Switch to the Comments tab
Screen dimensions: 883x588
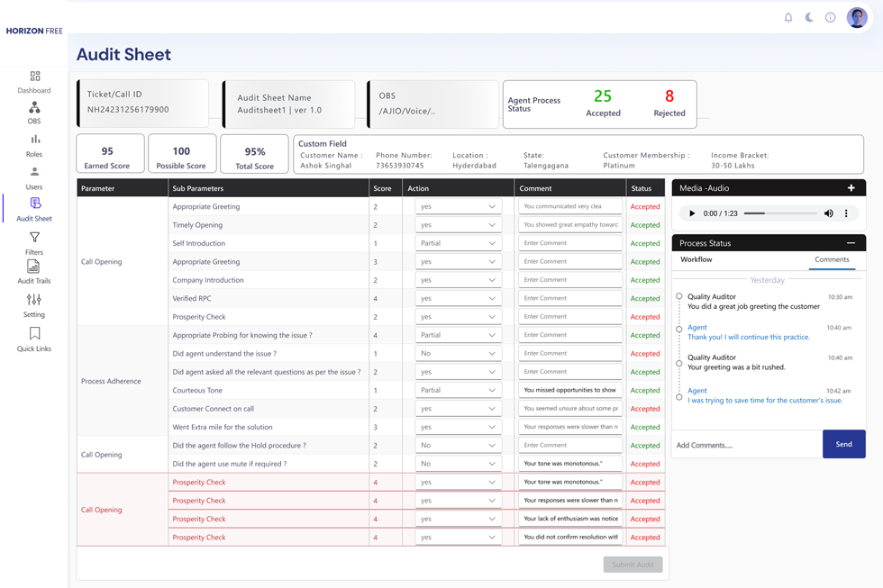(x=832, y=259)
